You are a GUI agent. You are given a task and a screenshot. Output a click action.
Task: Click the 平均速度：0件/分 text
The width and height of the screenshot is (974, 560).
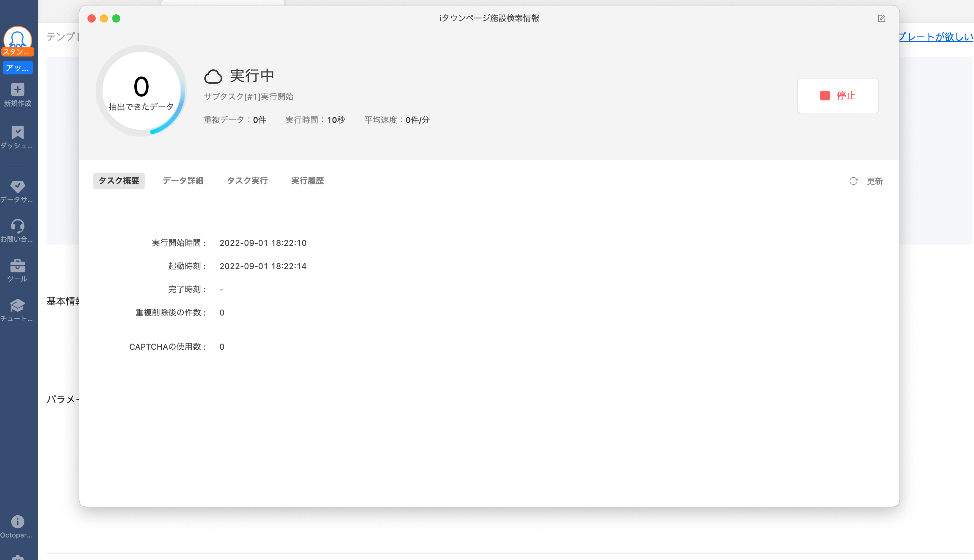[397, 120]
